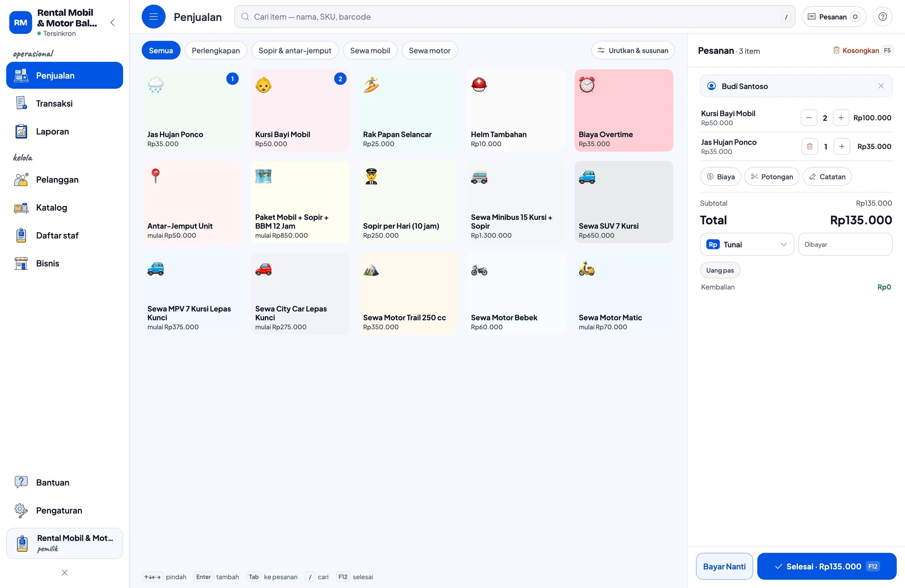Filter by Sewa mobil category
This screenshot has width=905, height=588.
click(x=370, y=51)
